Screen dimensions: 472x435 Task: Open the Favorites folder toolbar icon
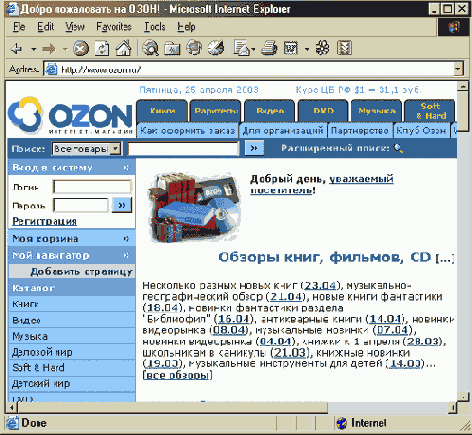tap(172, 49)
